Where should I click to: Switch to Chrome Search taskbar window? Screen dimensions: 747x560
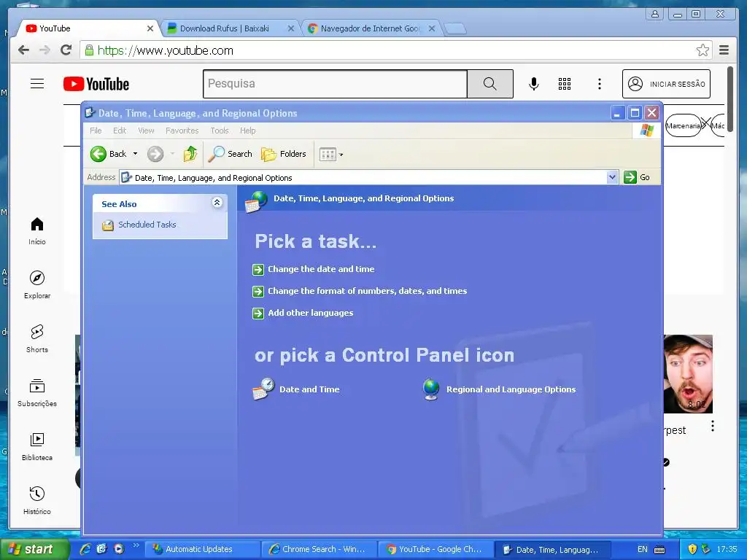(320, 549)
